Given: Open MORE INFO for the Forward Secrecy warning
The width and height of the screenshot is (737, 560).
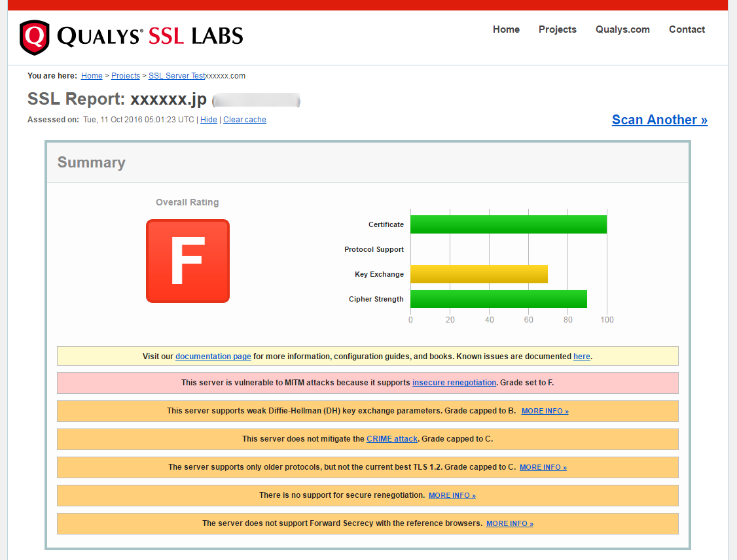Looking at the screenshot, I should [x=509, y=524].
